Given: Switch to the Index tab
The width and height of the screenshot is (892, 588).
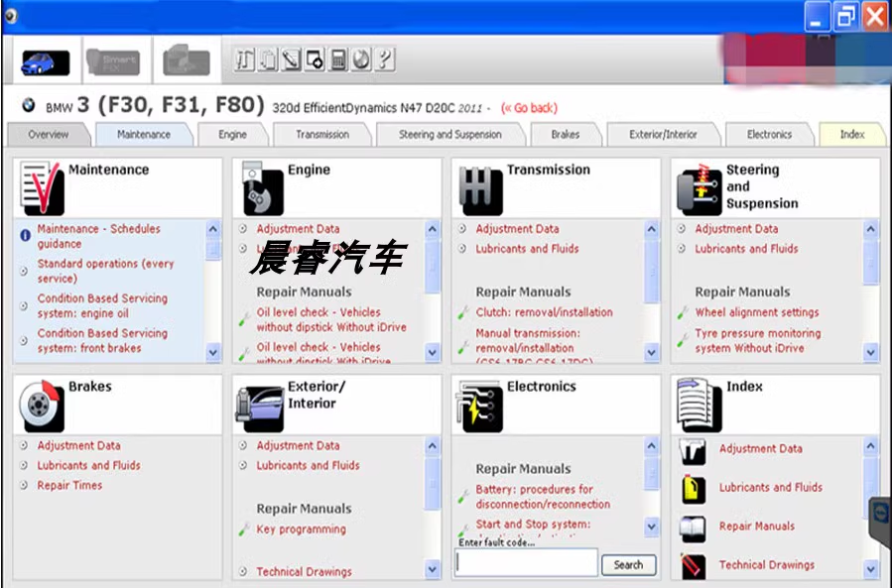Looking at the screenshot, I should 852,135.
